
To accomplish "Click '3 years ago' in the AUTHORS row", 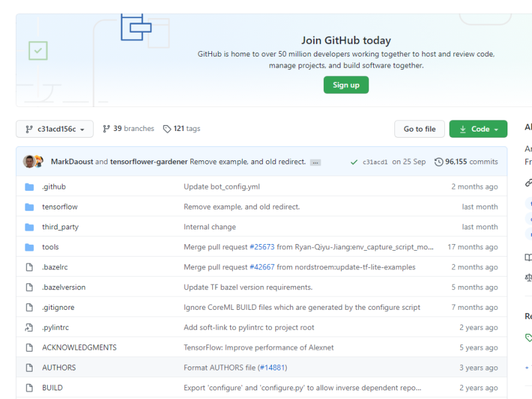I will coord(479,368).
